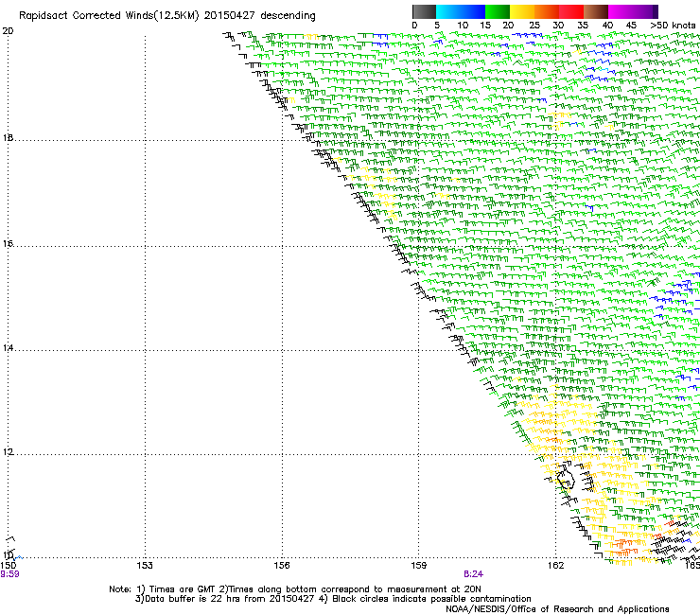This screenshot has height=615, width=700.
Task: Pick the orange 25-30 knots legend segment
Action: pyautogui.click(x=547, y=11)
